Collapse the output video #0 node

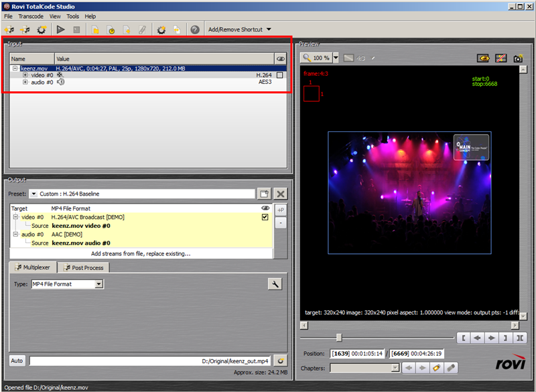(x=15, y=217)
